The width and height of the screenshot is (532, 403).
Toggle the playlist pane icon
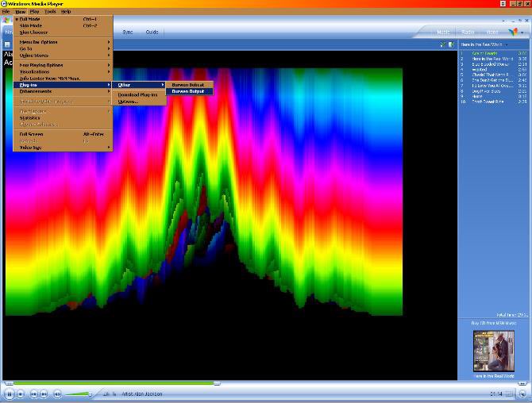[x=451, y=44]
